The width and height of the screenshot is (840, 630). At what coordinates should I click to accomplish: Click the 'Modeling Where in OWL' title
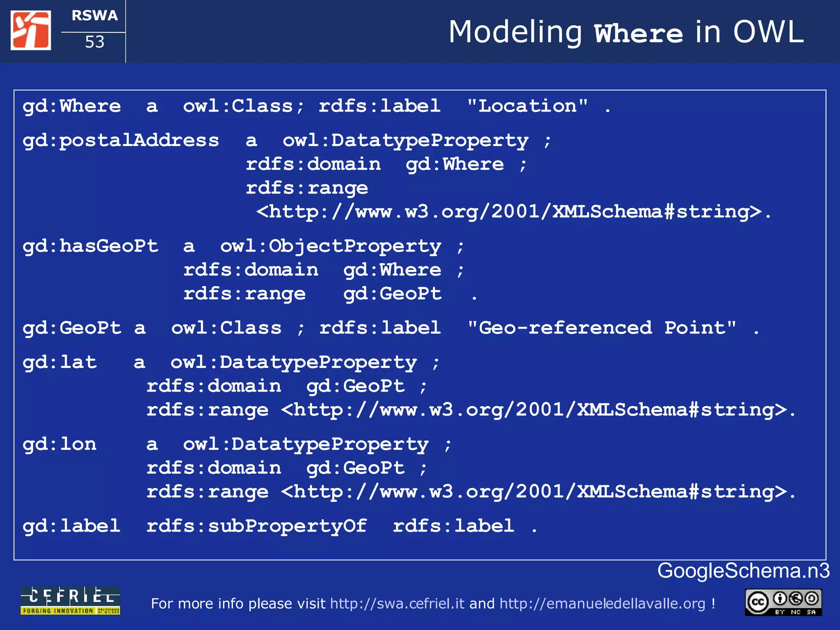tap(626, 32)
